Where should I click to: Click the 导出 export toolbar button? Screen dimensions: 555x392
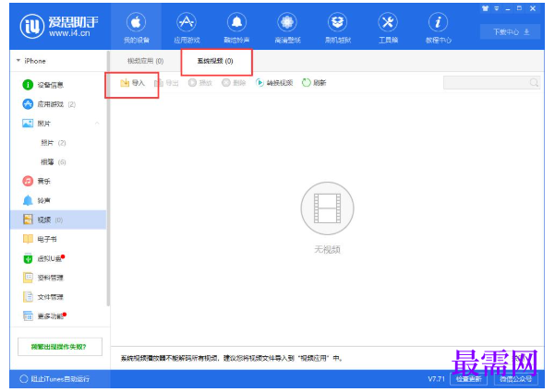[x=166, y=83]
